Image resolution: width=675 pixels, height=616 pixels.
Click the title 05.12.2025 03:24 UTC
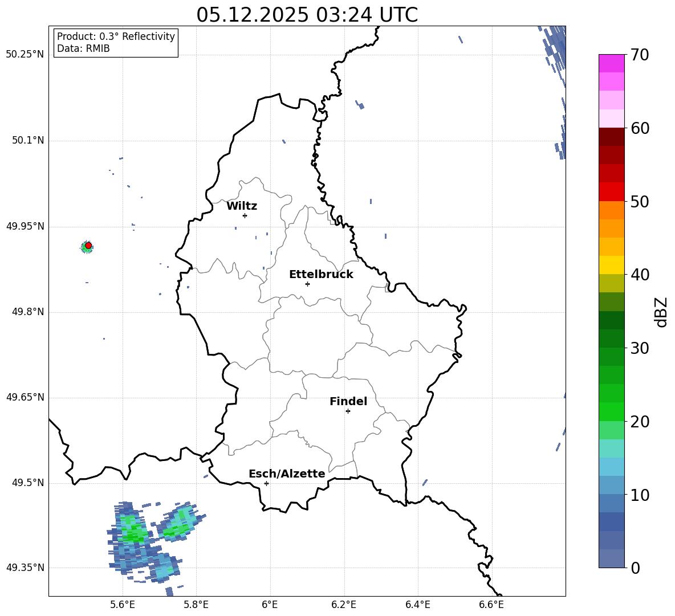[307, 15]
